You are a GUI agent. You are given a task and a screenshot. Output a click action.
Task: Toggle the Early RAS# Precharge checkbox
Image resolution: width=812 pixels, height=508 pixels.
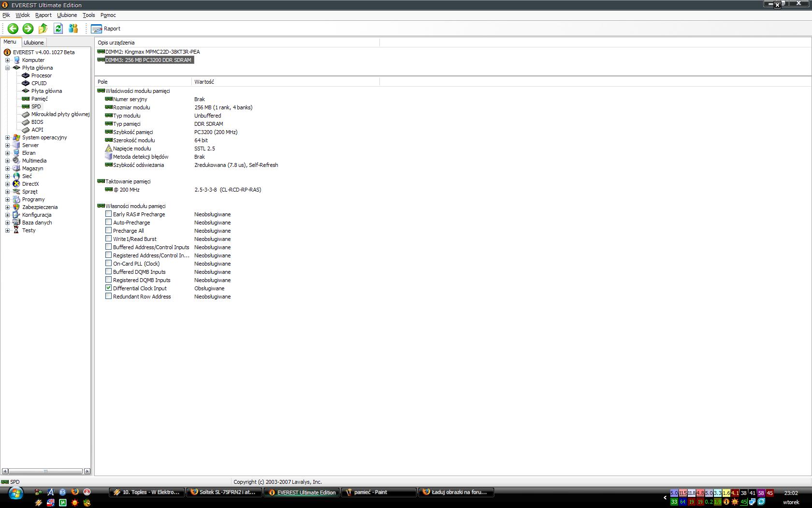[109, 214]
